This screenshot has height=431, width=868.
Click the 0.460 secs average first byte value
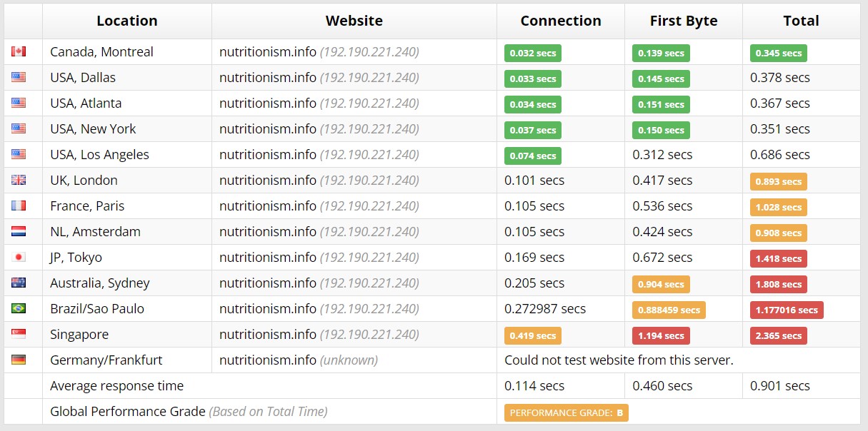click(662, 385)
